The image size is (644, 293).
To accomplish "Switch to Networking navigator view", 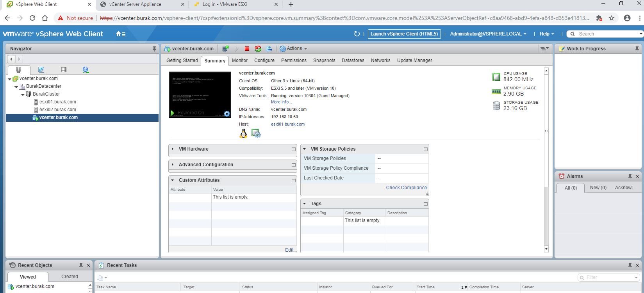I will pyautogui.click(x=86, y=70).
